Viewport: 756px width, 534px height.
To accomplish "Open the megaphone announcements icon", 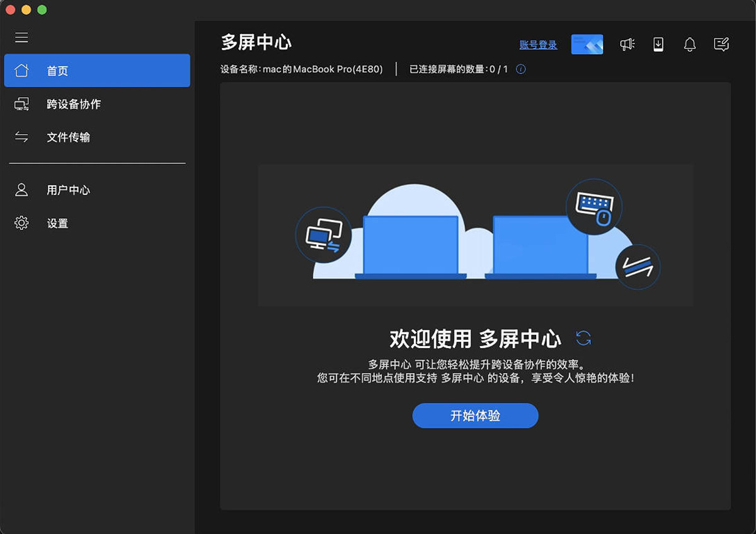I will 627,44.
